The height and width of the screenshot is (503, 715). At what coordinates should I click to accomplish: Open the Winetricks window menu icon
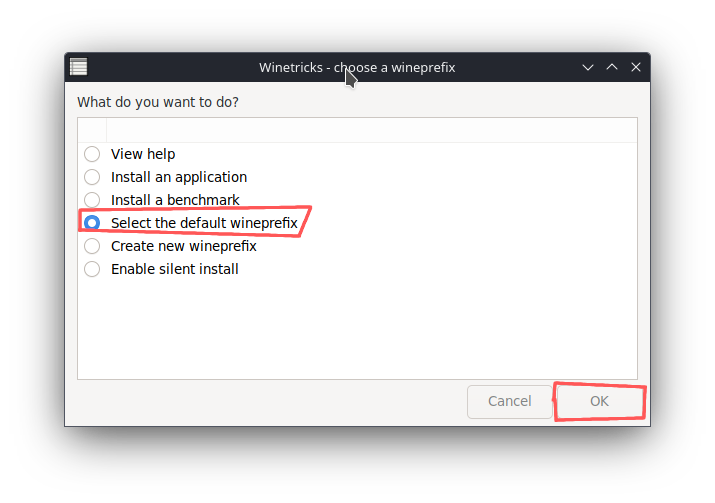[79, 67]
